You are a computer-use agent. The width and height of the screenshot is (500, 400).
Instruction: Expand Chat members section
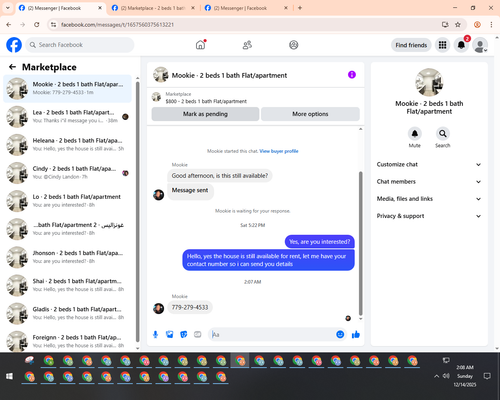429,182
